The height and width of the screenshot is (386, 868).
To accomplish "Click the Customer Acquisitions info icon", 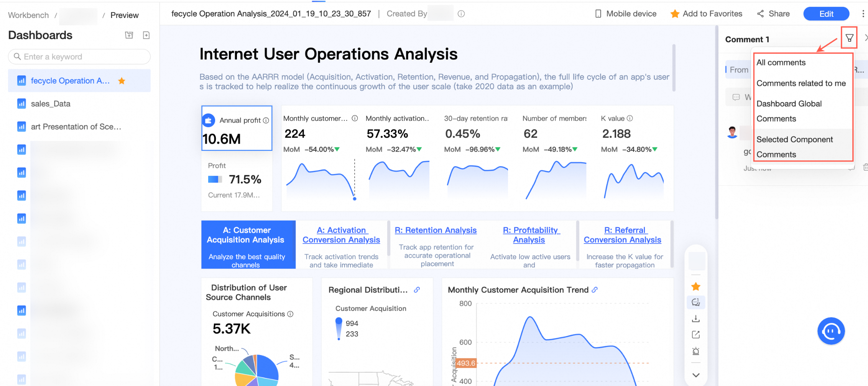I will [x=290, y=314].
